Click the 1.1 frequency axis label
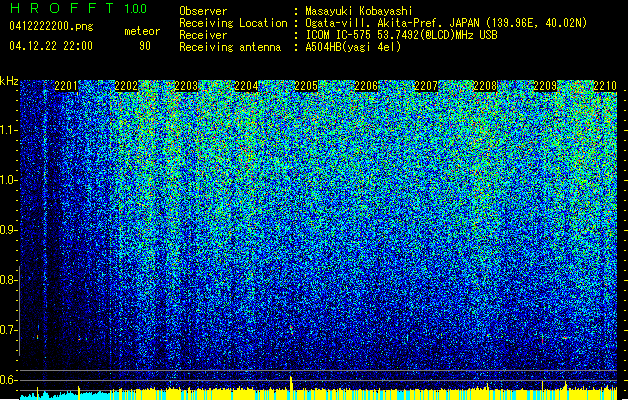Screen dimensions: 629x400 click(8, 130)
